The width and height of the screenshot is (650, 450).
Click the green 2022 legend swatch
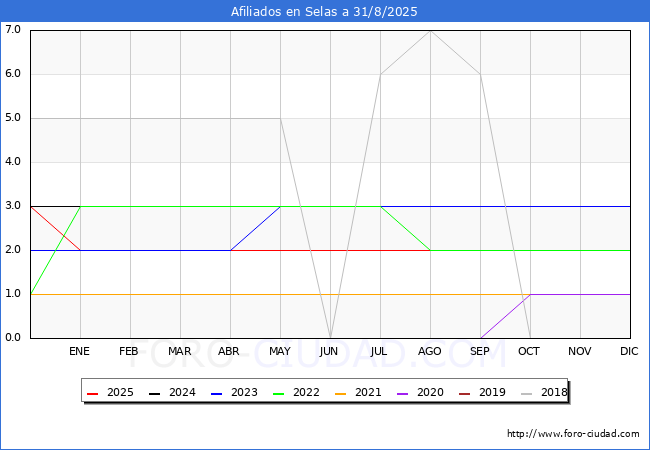[x=278, y=393]
